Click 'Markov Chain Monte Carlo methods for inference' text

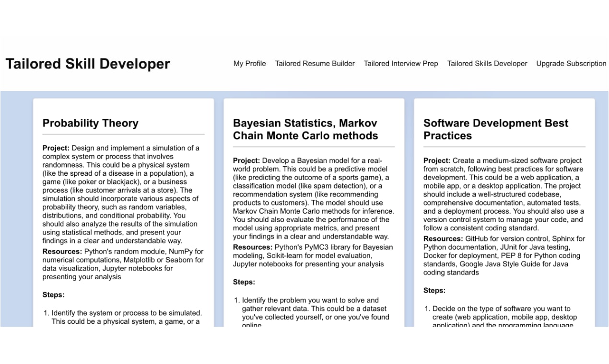tap(314, 211)
